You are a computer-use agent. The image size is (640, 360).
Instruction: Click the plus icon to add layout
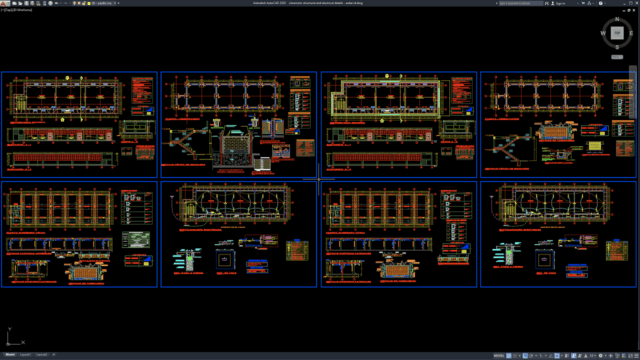[53, 355]
